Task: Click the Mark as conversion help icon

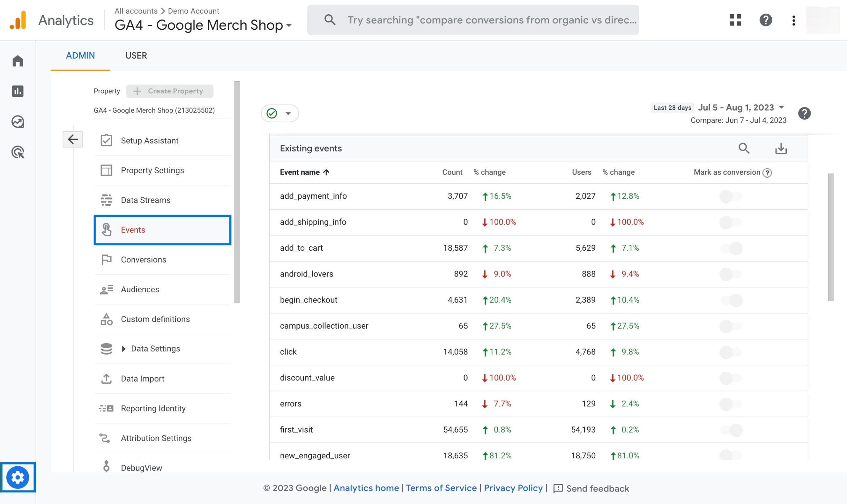Action: pyautogui.click(x=767, y=173)
